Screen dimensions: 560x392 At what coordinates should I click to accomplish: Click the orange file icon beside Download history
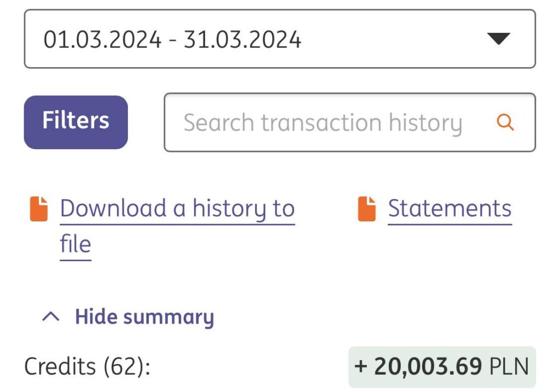[39, 209]
